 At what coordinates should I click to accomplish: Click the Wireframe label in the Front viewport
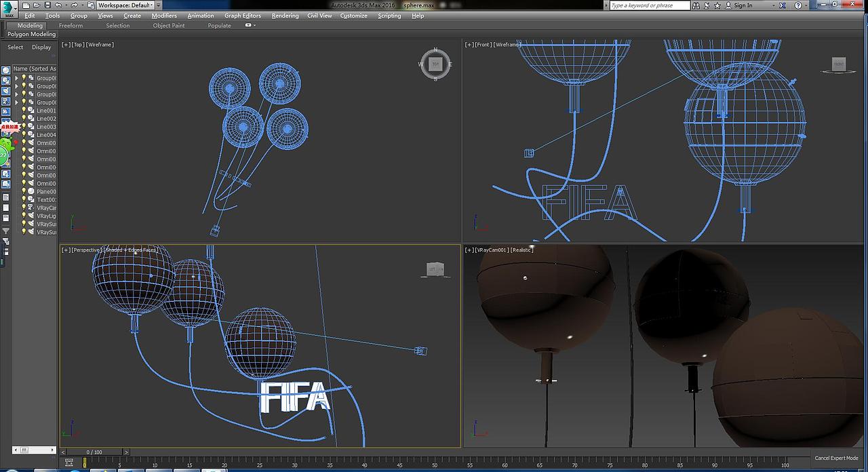[x=507, y=45]
